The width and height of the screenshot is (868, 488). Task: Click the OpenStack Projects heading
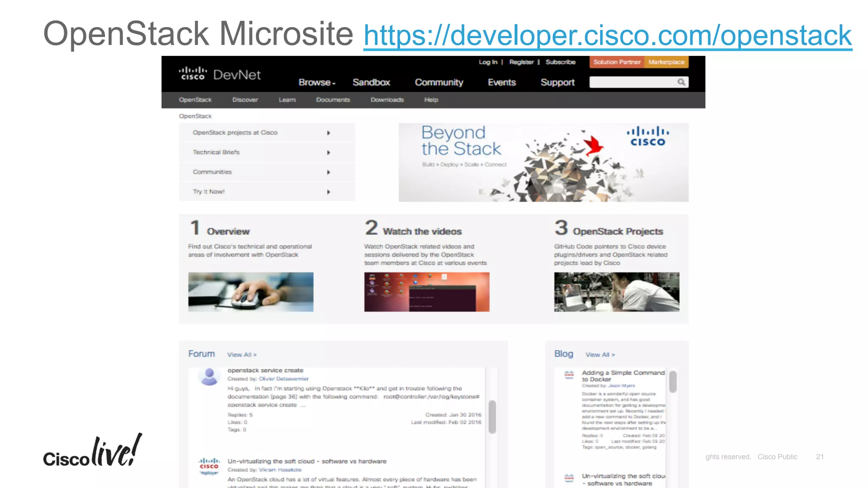(x=618, y=231)
